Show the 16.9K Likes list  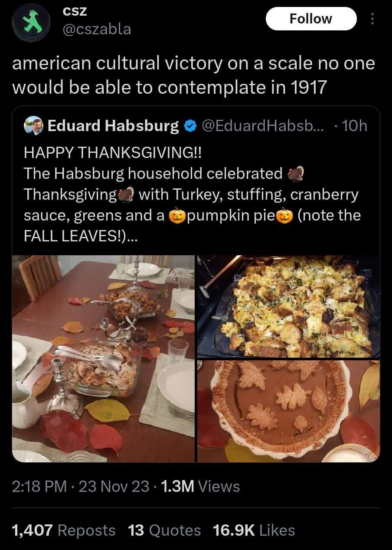pyautogui.click(x=254, y=530)
